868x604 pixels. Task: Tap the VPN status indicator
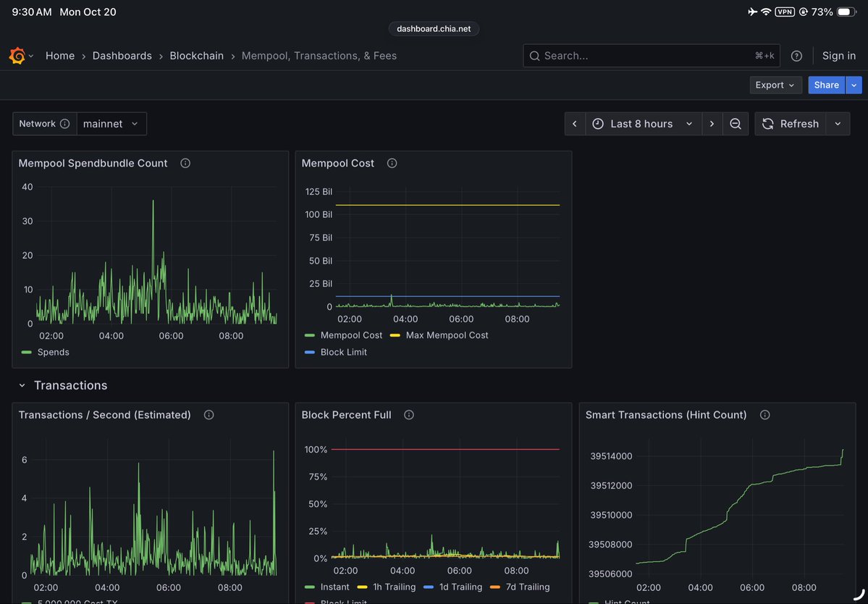click(785, 12)
